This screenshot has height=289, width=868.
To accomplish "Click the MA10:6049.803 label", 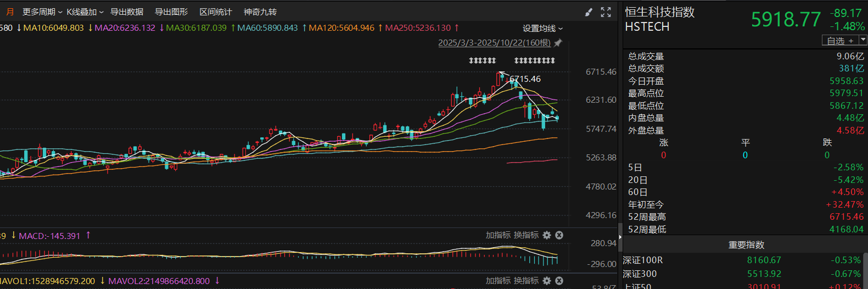I will click(x=54, y=28).
